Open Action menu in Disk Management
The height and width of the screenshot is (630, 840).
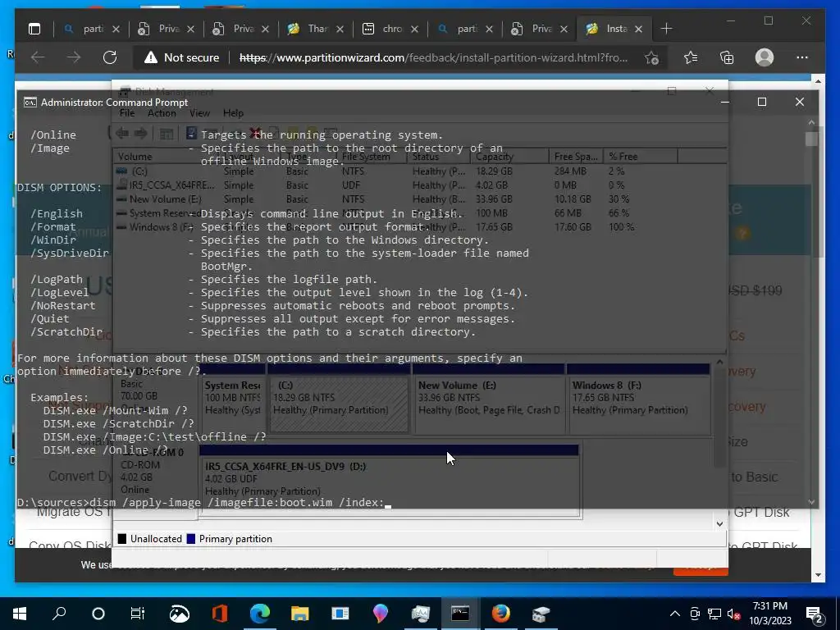[x=162, y=113]
